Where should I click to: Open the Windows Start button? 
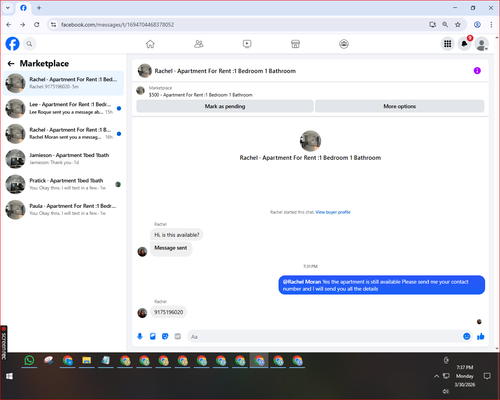pyautogui.click(x=9, y=376)
